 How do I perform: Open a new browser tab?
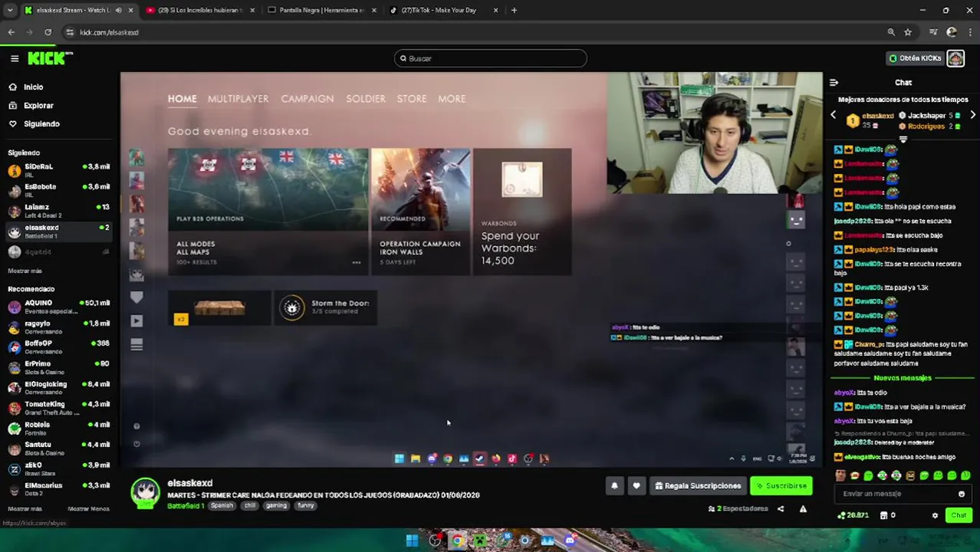point(514,10)
